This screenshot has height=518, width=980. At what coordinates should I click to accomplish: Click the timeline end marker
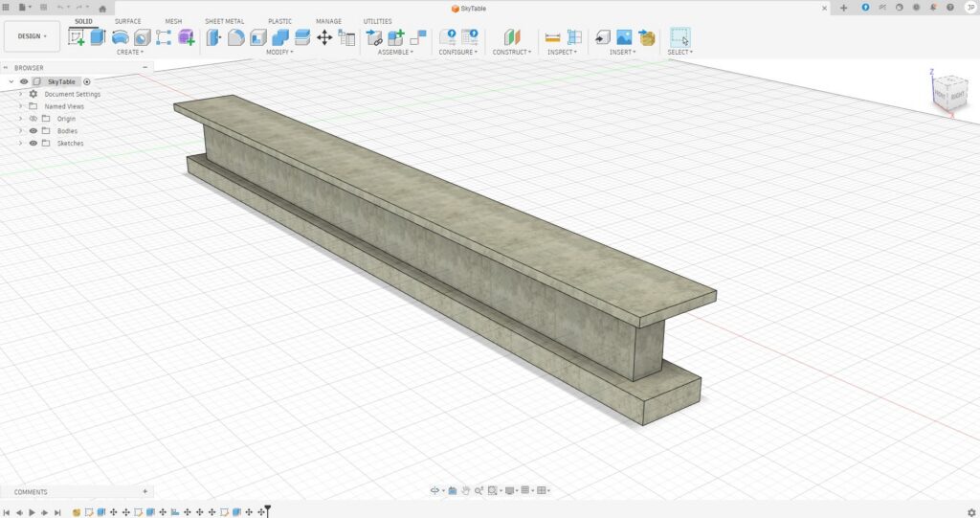click(x=268, y=510)
